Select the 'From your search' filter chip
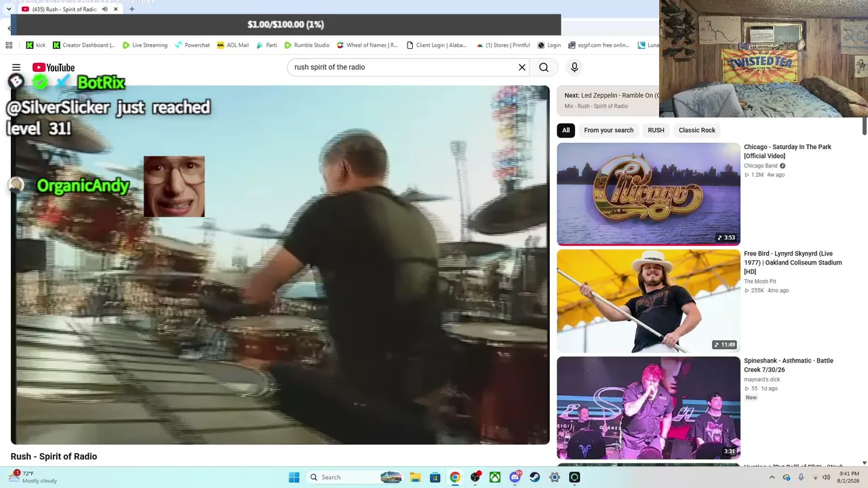 point(609,130)
